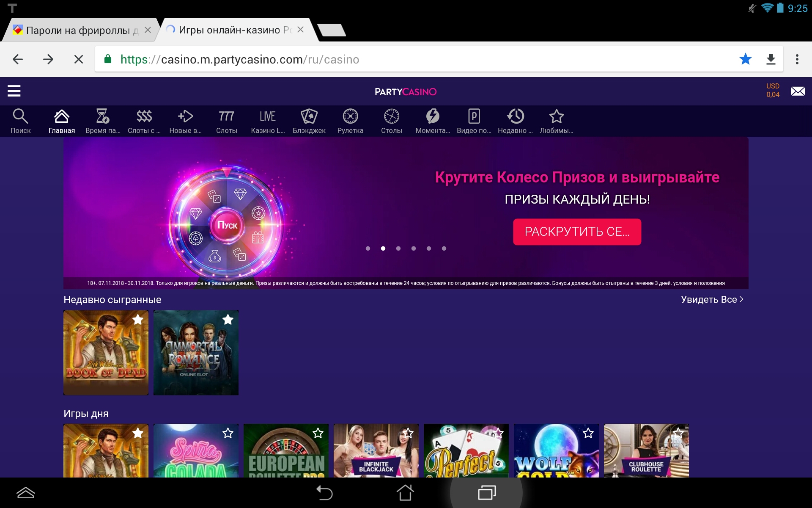This screenshot has height=508, width=812.
Task: Expand the bottom-left drawer arrow
Action: pos(25,493)
